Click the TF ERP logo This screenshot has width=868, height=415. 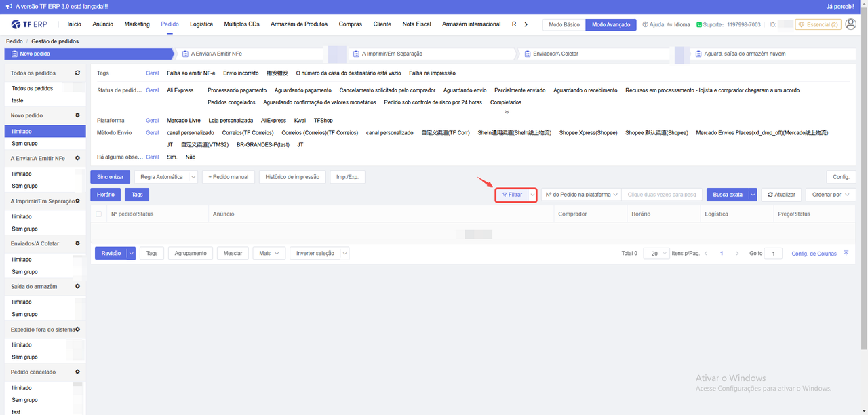(x=31, y=24)
